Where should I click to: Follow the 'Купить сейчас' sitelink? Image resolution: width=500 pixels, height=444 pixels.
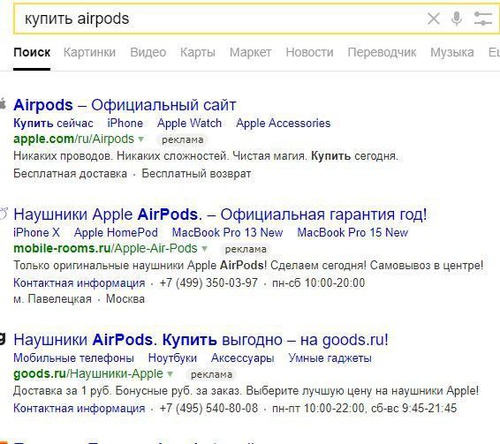pos(53,123)
